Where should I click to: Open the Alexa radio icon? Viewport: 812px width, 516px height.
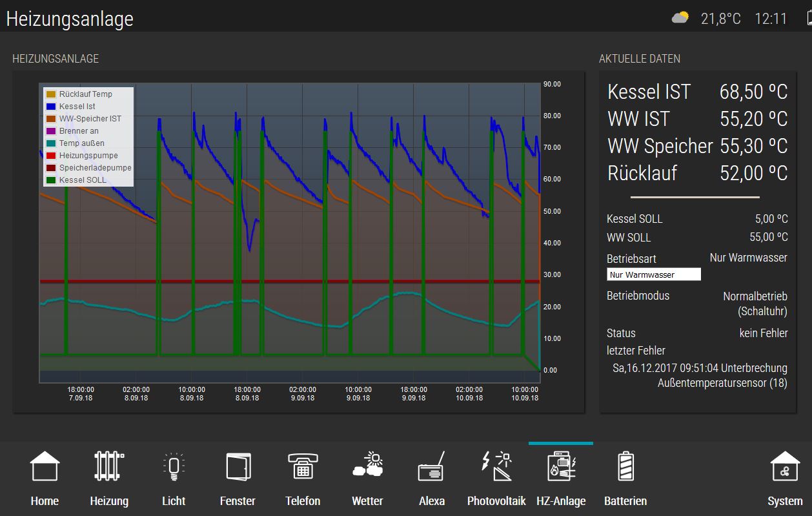(x=432, y=466)
